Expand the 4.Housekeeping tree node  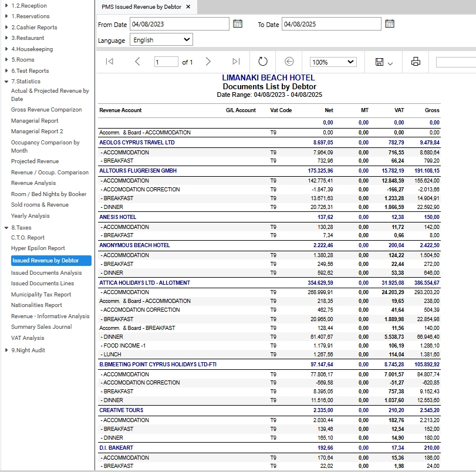click(x=6, y=49)
